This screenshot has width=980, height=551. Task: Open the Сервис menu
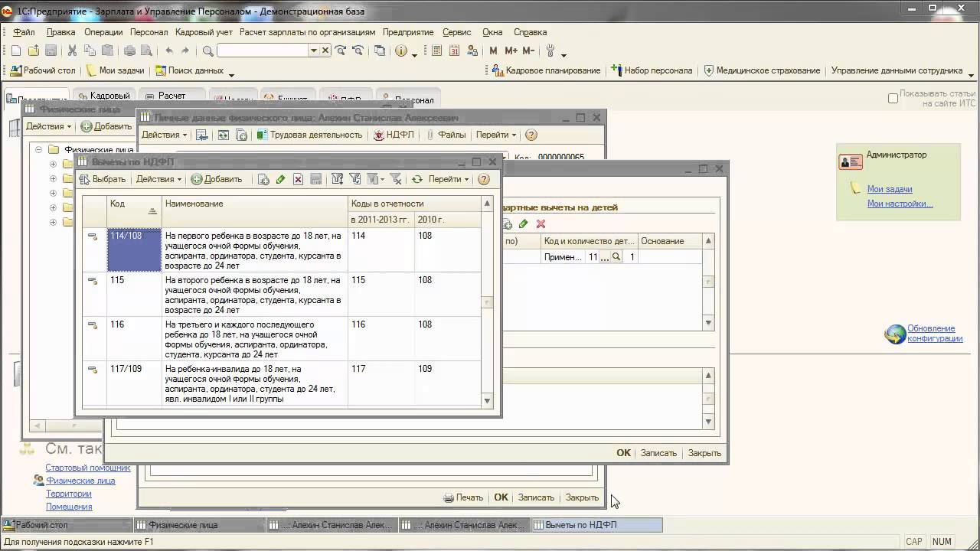point(457,32)
